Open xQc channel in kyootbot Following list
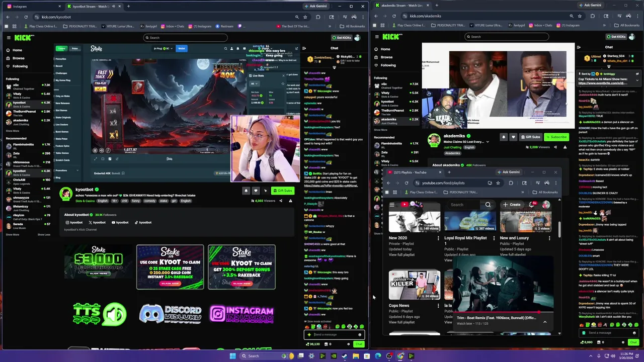Screen dimensions: 644x362 (29, 86)
